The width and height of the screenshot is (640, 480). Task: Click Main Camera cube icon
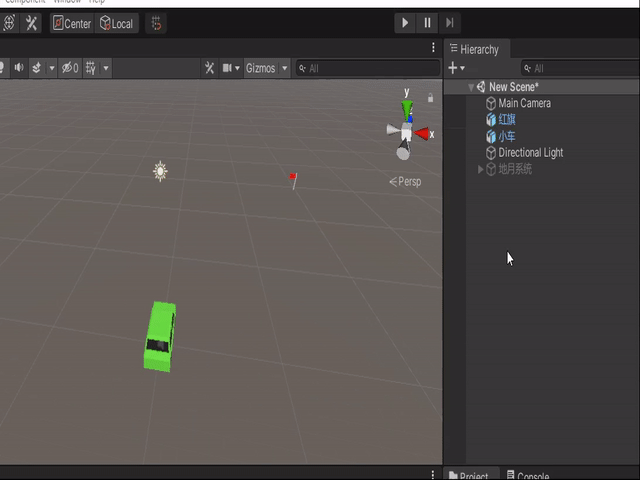point(491,103)
